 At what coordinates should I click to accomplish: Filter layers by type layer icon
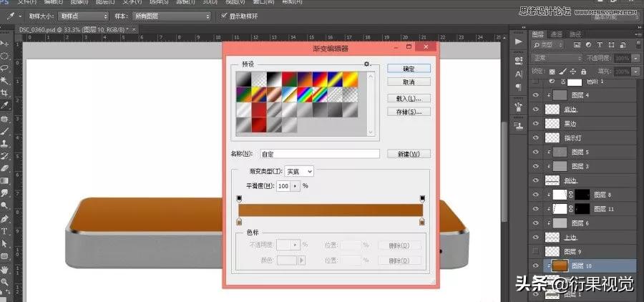[x=600, y=45]
